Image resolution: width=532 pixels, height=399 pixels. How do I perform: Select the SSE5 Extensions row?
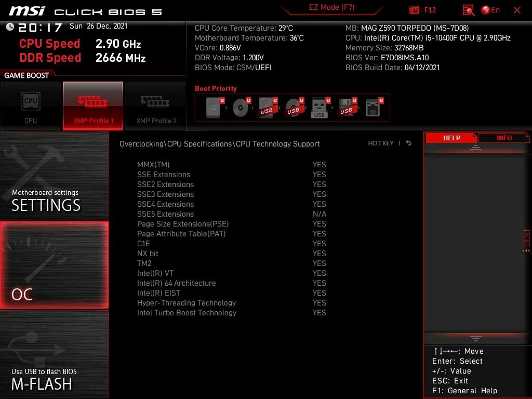point(231,214)
